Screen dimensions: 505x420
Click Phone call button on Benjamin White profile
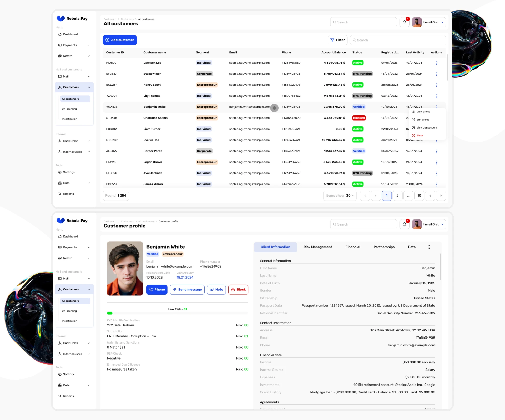[157, 290]
